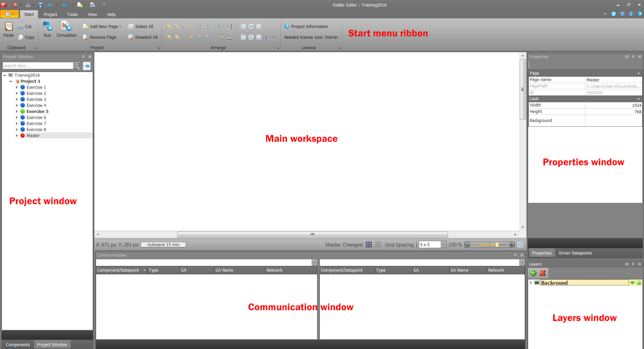The height and width of the screenshot is (349, 644).
Task: Expand the Exercise 5 tree node
Action: click(17, 112)
